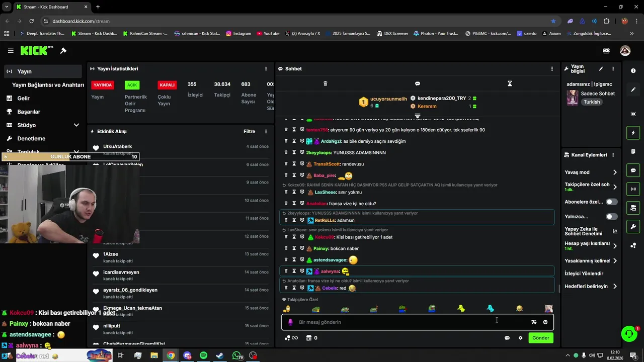This screenshot has width=644, height=362.
Task: Toggle the Abonelere özel switch
Action: pos(611,202)
